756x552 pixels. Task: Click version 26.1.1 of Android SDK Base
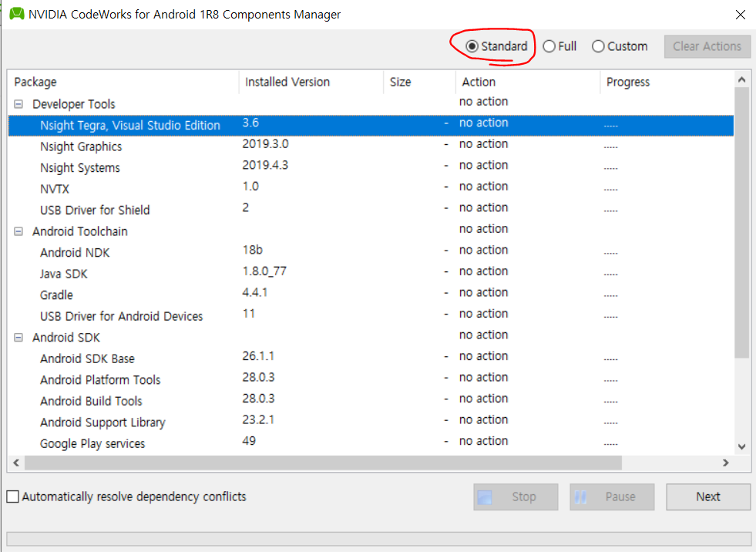[258, 356]
